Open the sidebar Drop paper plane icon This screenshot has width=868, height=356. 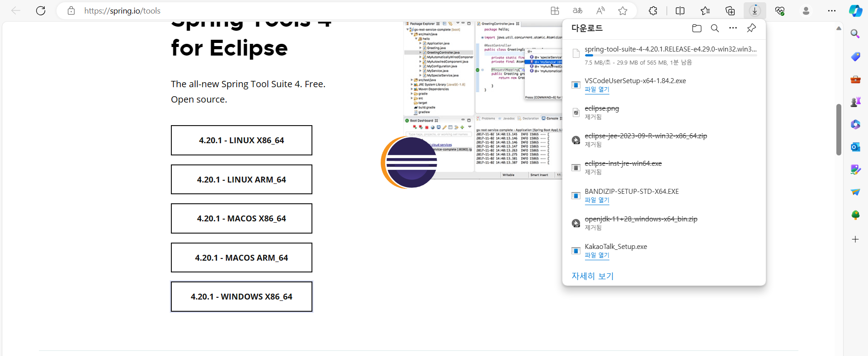click(x=855, y=192)
